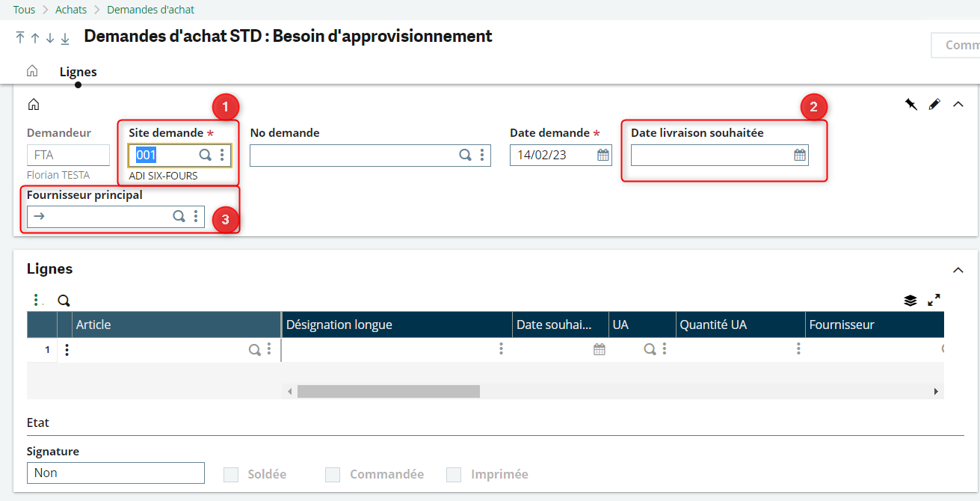This screenshot has width=980, height=501.
Task: Expand the Lignes grid to fullscreen
Action: 934,301
